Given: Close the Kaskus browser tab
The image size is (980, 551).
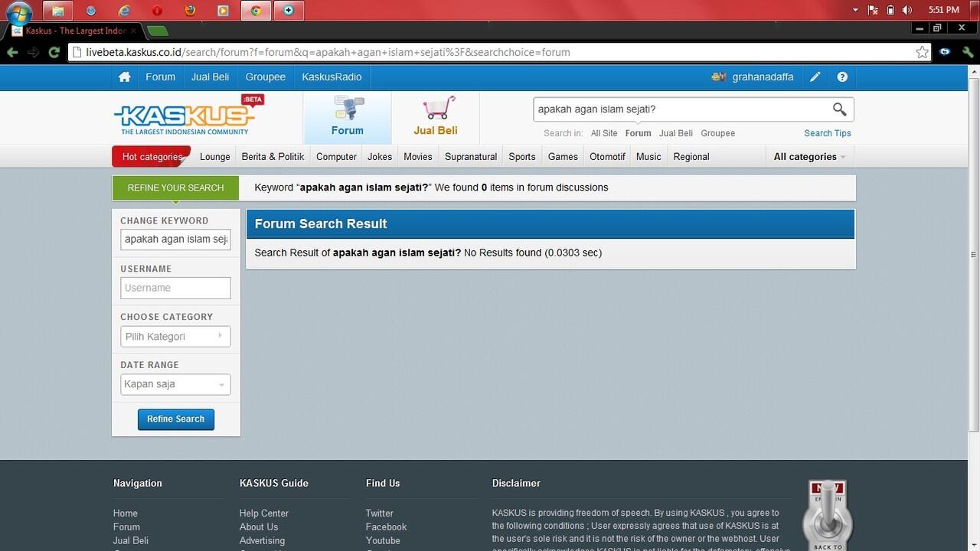Looking at the screenshot, I should (x=133, y=31).
